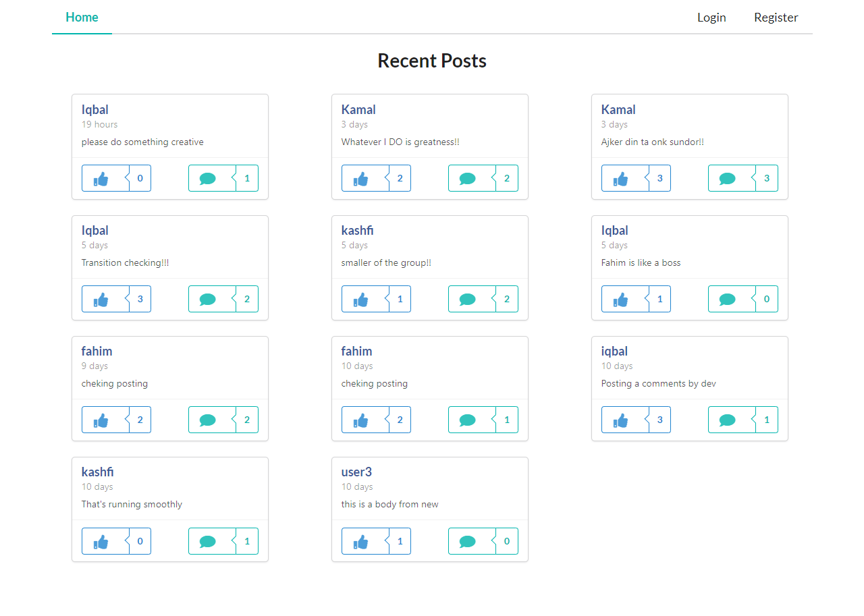Open user3's profile link
This screenshot has height=616, width=864.
point(356,472)
